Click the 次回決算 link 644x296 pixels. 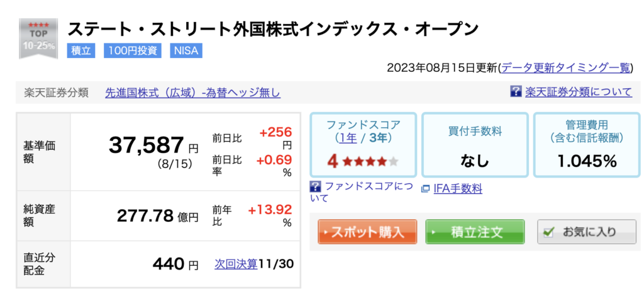236,264
